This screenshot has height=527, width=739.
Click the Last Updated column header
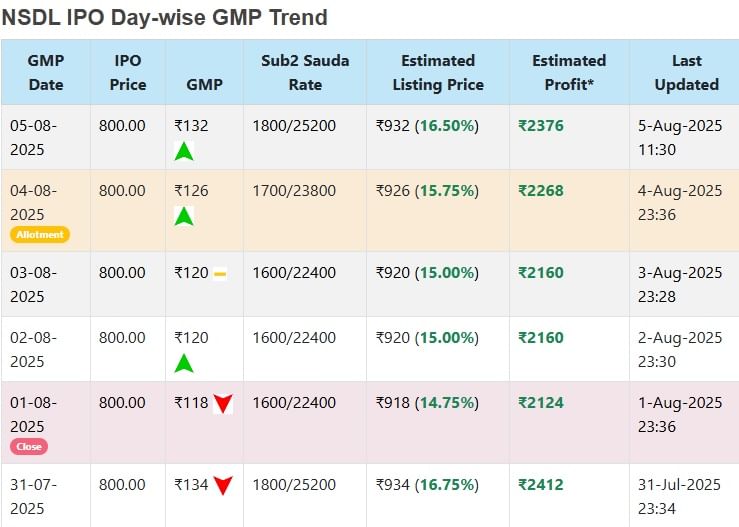(x=686, y=72)
